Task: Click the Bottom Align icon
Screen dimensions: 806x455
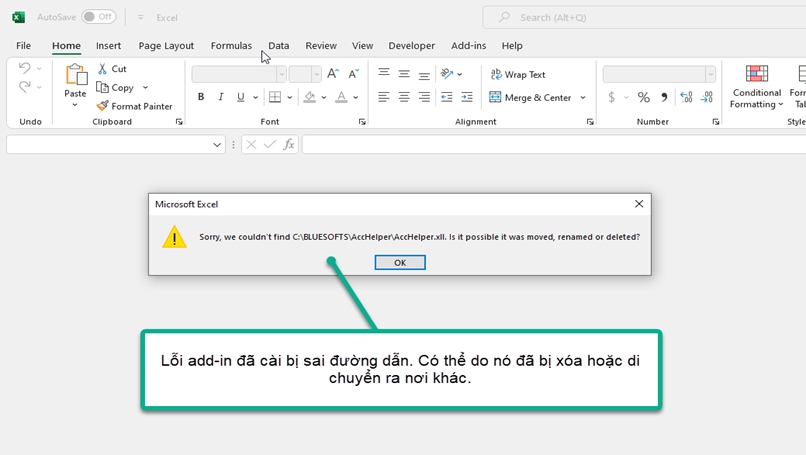Action: [424, 74]
